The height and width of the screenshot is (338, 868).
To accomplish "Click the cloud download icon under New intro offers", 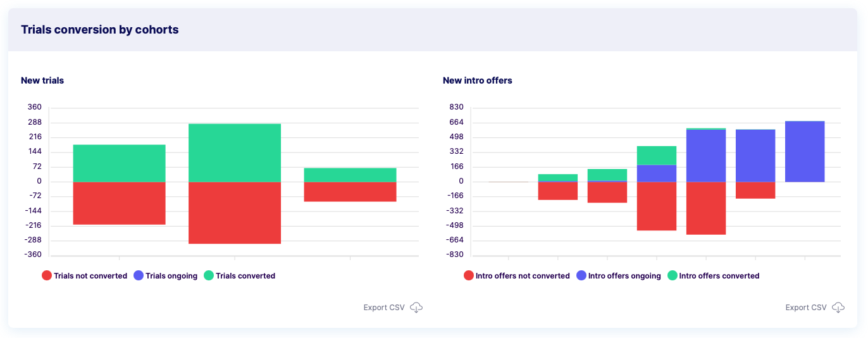I will (838, 308).
